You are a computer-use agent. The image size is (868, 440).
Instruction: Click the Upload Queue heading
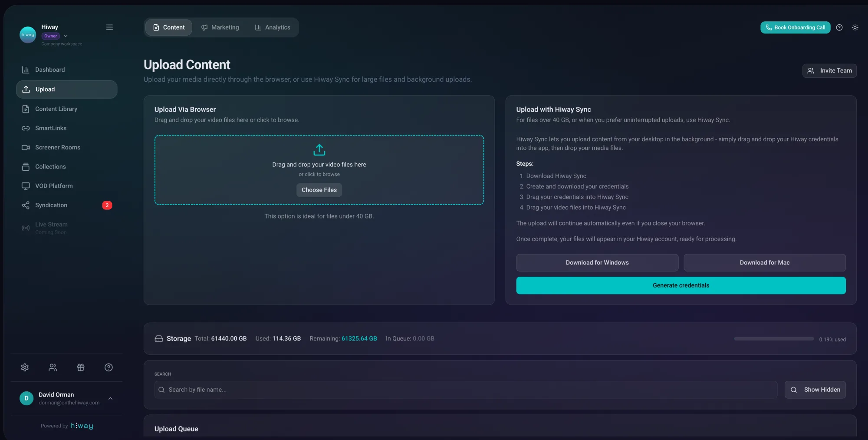pyautogui.click(x=176, y=429)
